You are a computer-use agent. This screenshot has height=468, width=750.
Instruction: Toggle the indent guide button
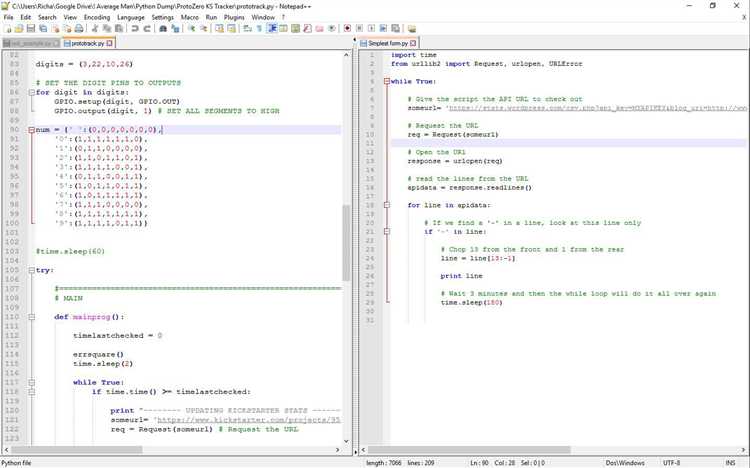(x=272, y=29)
